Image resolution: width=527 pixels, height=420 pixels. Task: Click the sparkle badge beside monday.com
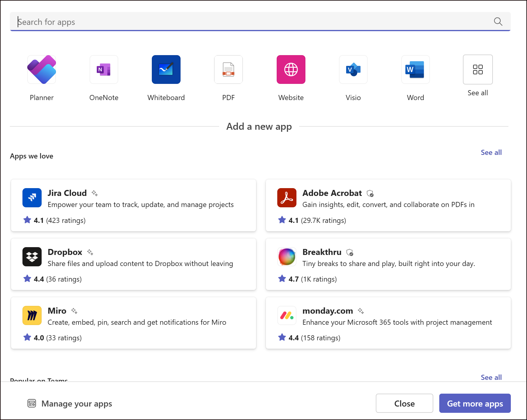[x=361, y=311]
